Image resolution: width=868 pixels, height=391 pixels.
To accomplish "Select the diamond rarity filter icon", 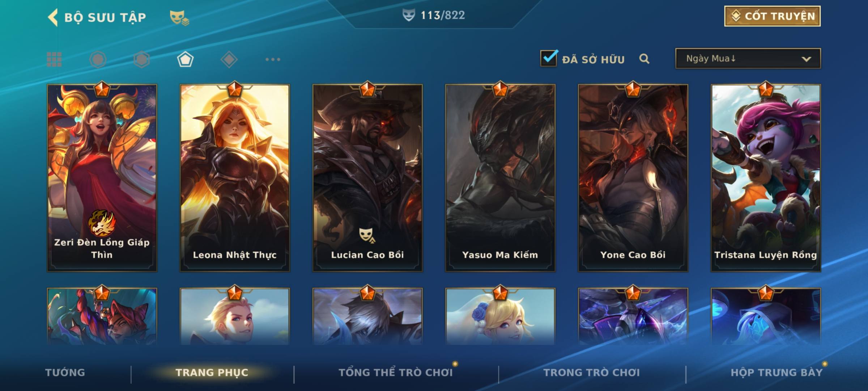I will click(x=229, y=59).
